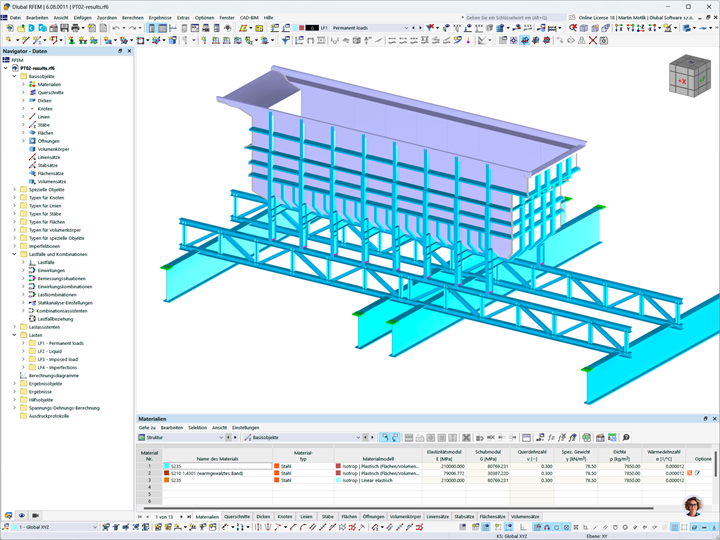Open the CAD-BIM menu
Viewport: 720px width, 540px height.
pyautogui.click(x=249, y=17)
